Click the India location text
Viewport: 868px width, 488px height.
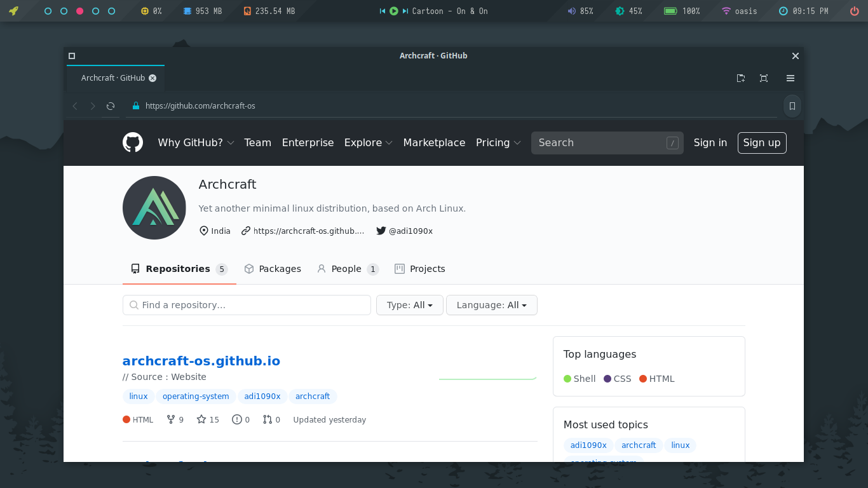click(x=220, y=231)
